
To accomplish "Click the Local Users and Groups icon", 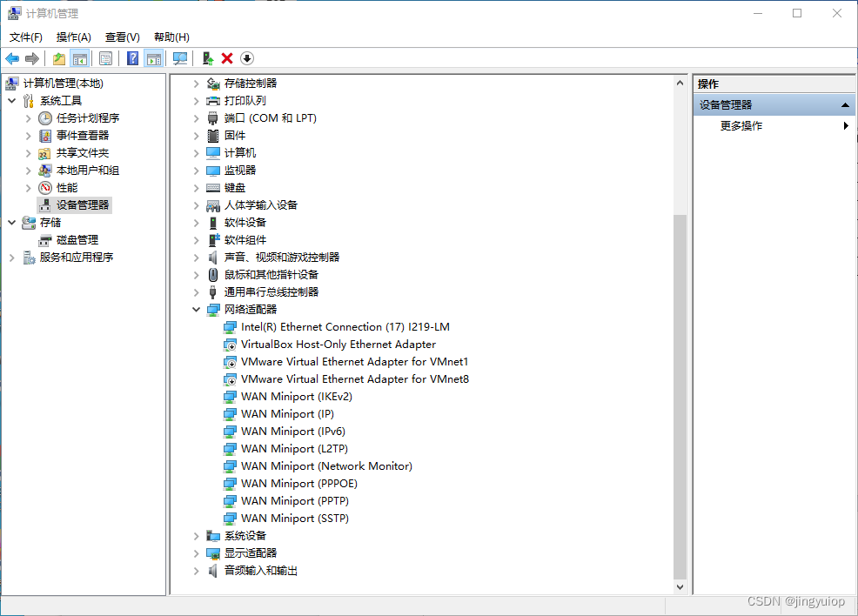I will pos(45,171).
